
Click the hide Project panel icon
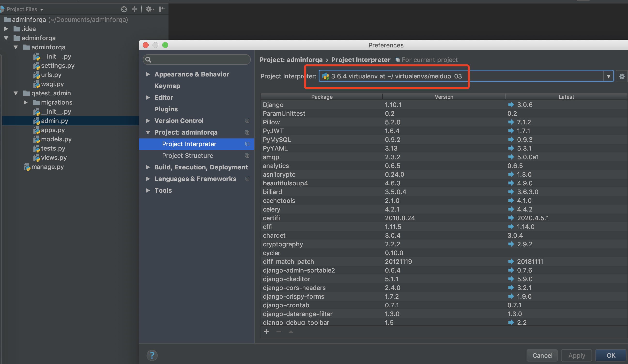[x=162, y=9]
